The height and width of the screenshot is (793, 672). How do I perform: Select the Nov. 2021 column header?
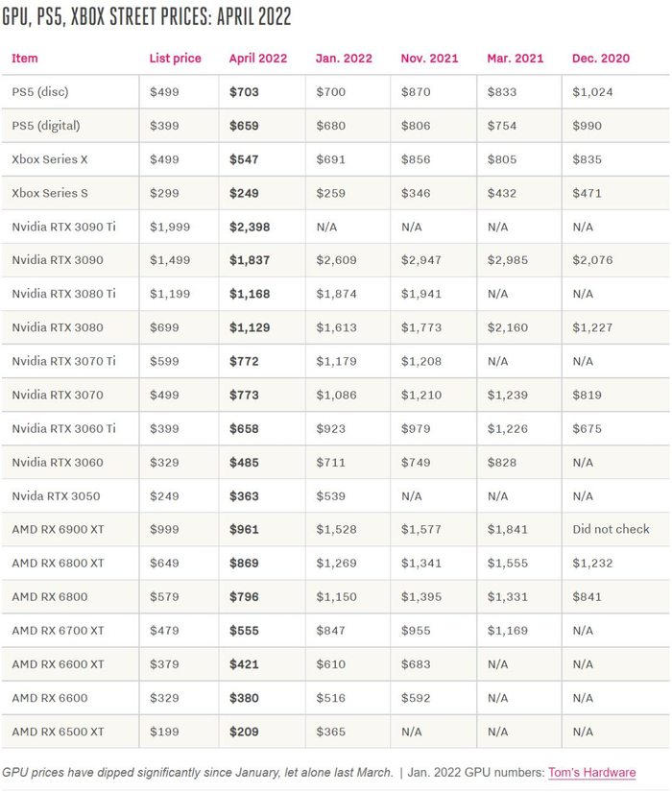click(429, 59)
